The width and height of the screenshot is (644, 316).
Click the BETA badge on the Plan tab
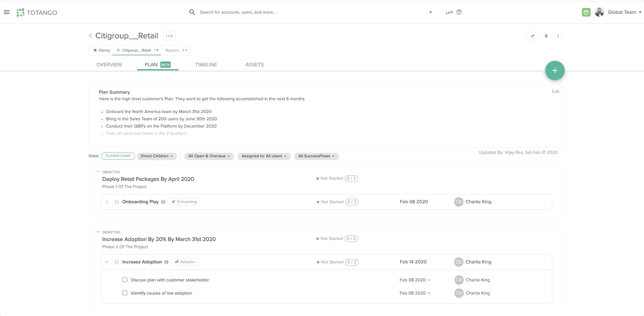click(166, 65)
